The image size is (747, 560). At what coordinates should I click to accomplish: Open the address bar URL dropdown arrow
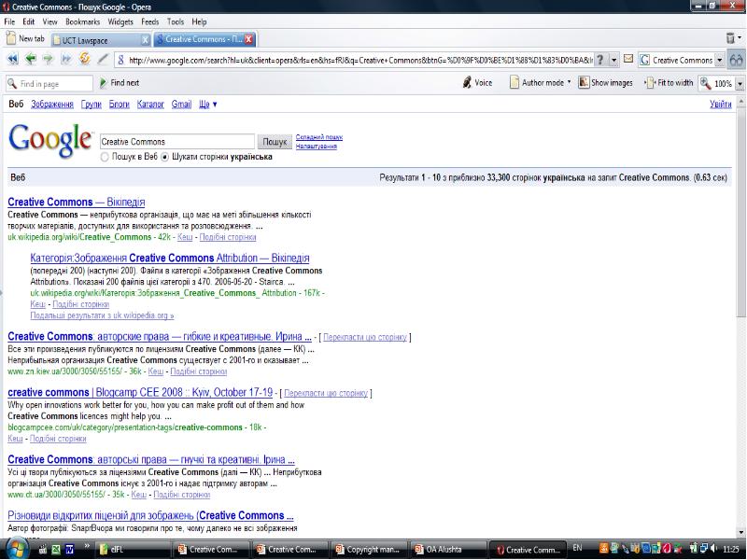tap(613, 60)
